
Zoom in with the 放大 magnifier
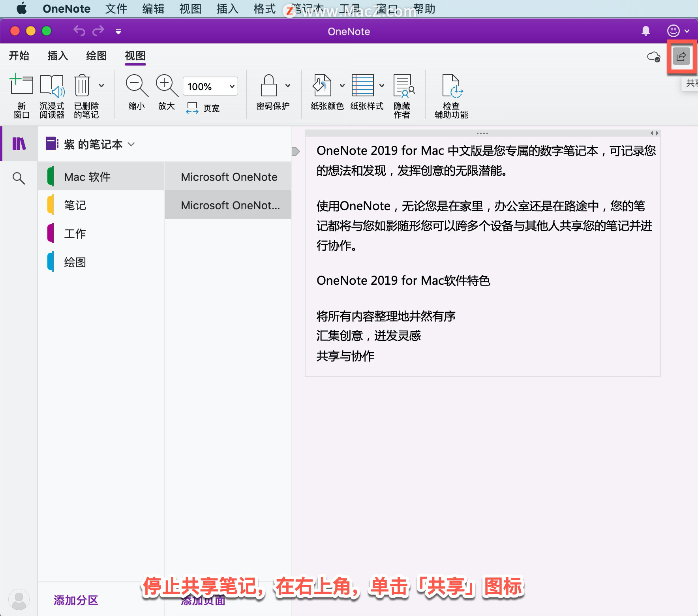[x=167, y=92]
